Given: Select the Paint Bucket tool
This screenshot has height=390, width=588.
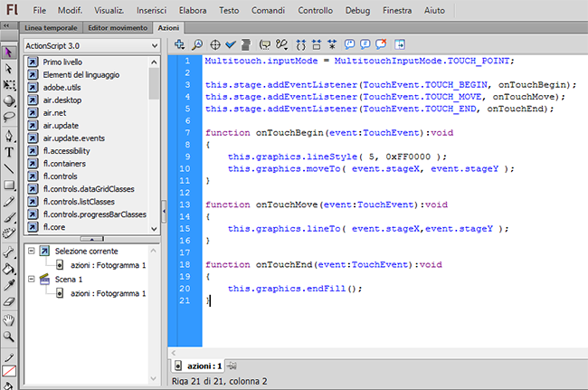Looking at the screenshot, I should coord(9,269).
